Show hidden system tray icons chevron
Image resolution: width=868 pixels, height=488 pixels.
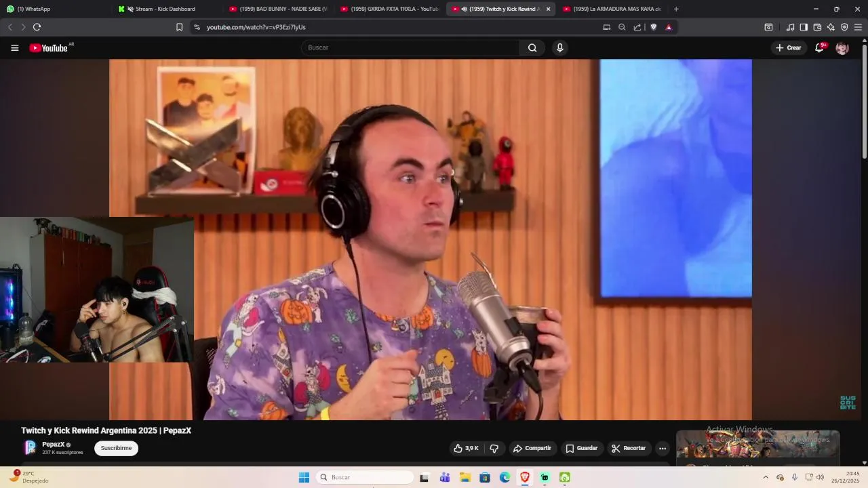[x=766, y=477]
